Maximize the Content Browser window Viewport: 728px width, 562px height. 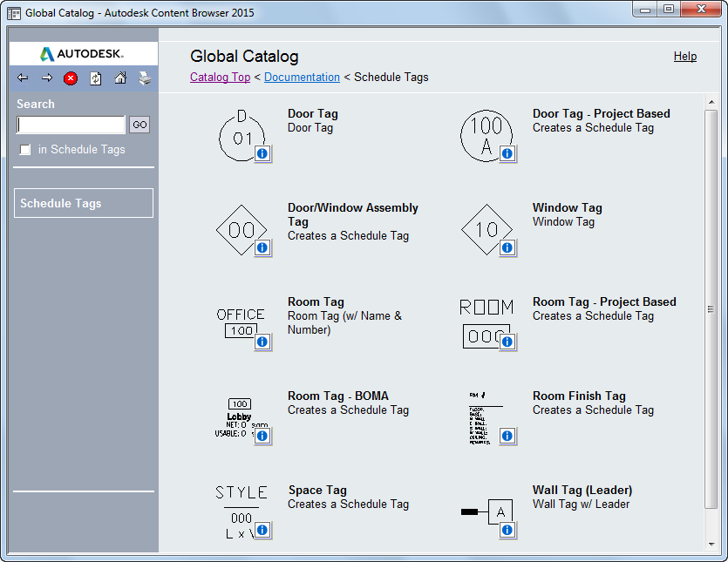[x=669, y=9]
